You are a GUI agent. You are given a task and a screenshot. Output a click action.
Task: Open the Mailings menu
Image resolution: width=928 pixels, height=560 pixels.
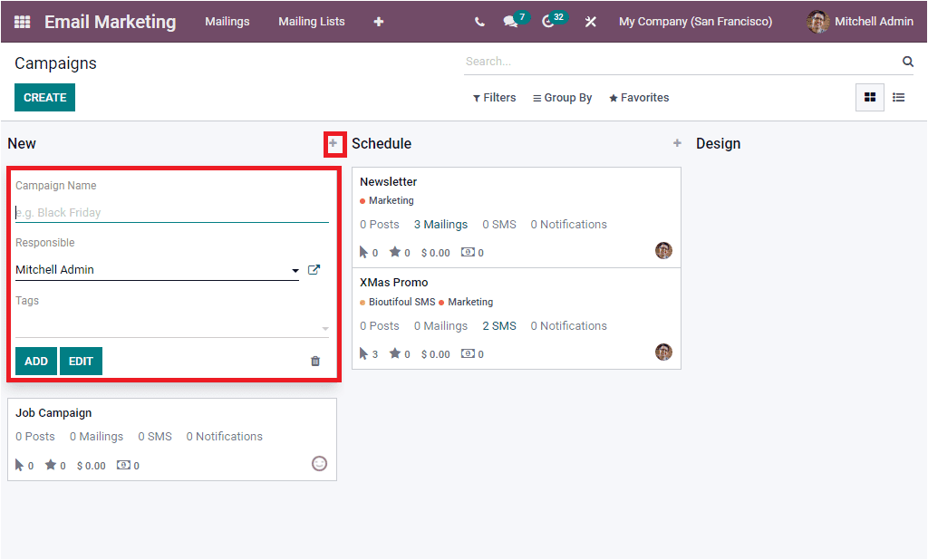pyautogui.click(x=227, y=21)
